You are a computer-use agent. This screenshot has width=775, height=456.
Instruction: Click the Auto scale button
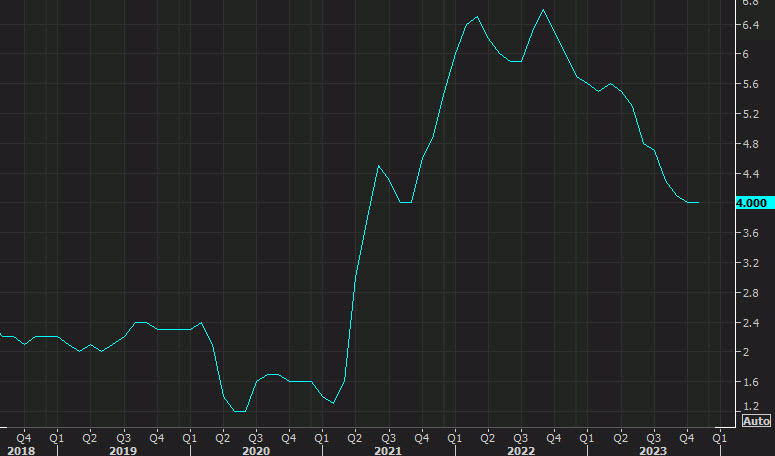755,421
